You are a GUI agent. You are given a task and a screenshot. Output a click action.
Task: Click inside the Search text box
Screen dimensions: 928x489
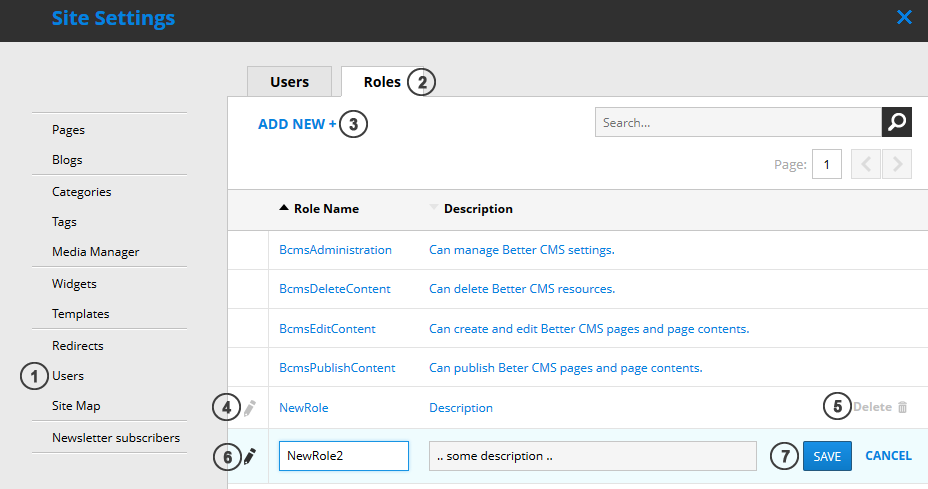(x=737, y=122)
